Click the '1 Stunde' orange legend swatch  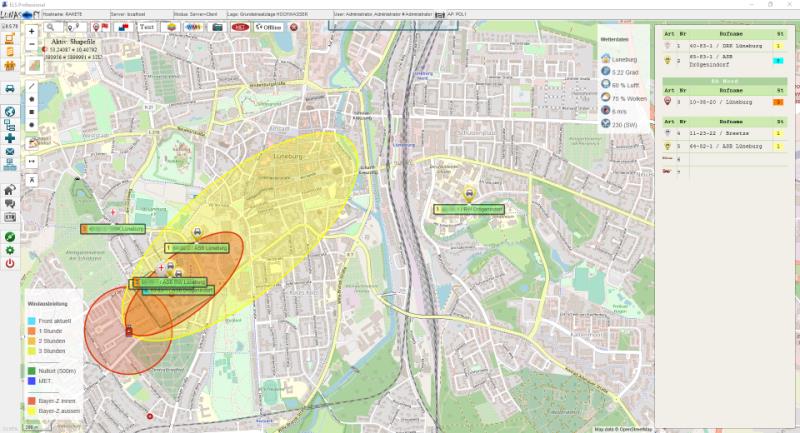click(x=32, y=330)
